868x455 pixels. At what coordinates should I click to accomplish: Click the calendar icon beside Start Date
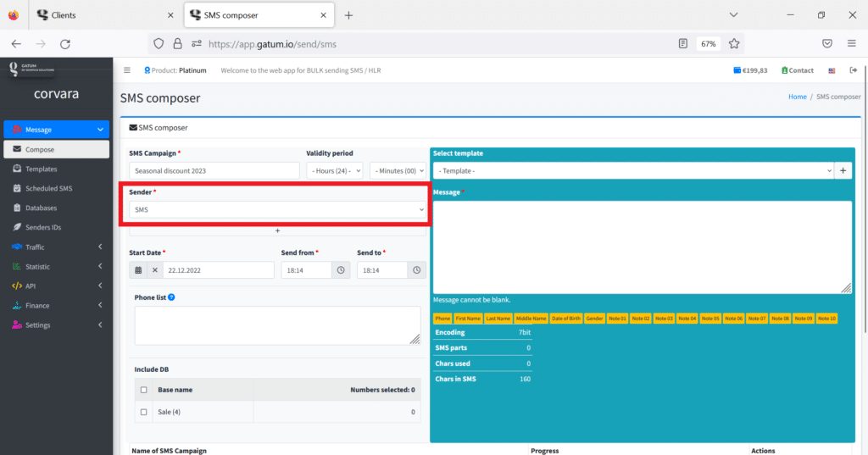[138, 270]
